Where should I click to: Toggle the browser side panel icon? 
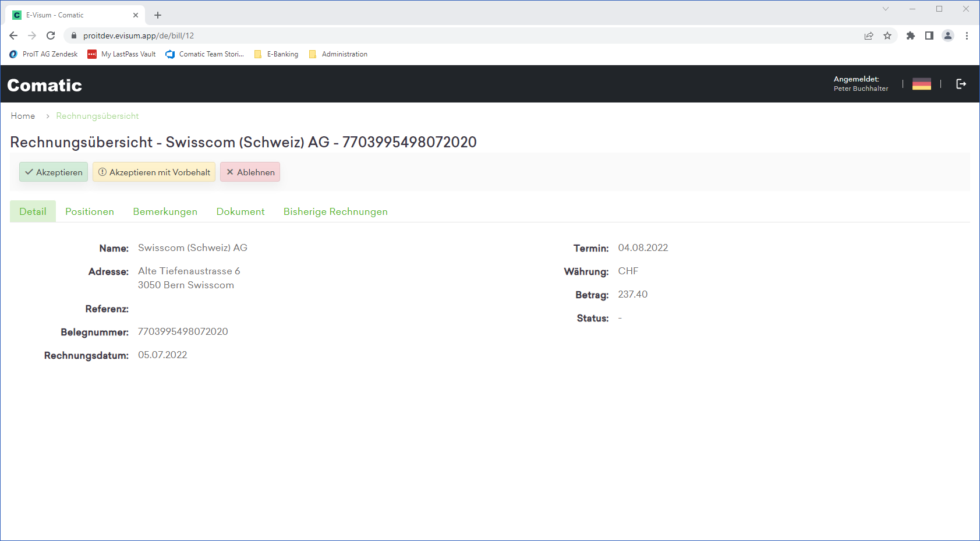coord(929,36)
